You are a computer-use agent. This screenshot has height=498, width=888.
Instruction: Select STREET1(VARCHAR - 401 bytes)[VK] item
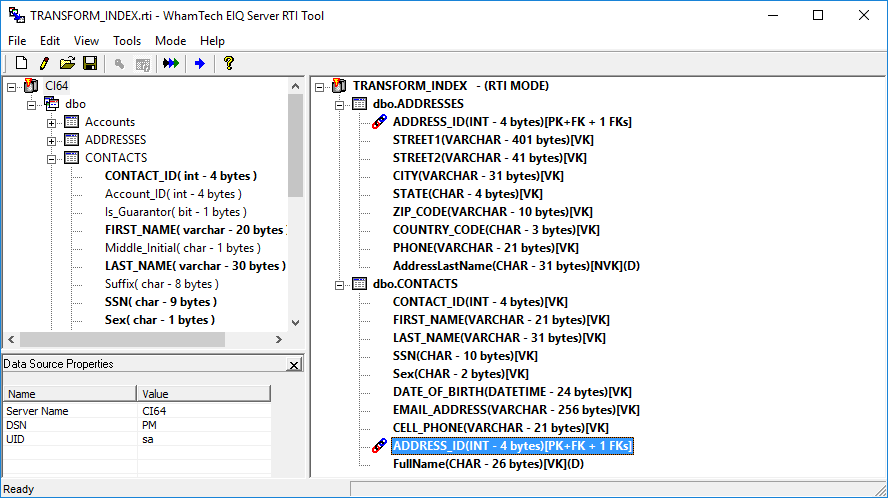(493, 140)
